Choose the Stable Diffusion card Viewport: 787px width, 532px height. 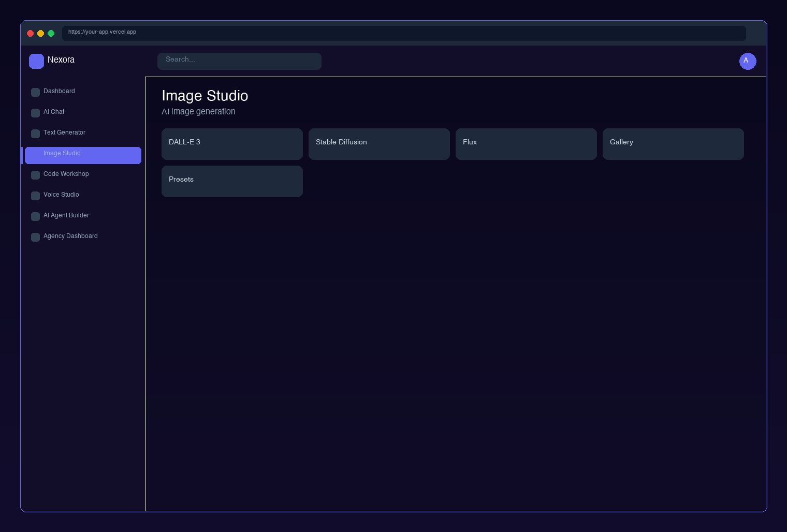[x=379, y=144]
